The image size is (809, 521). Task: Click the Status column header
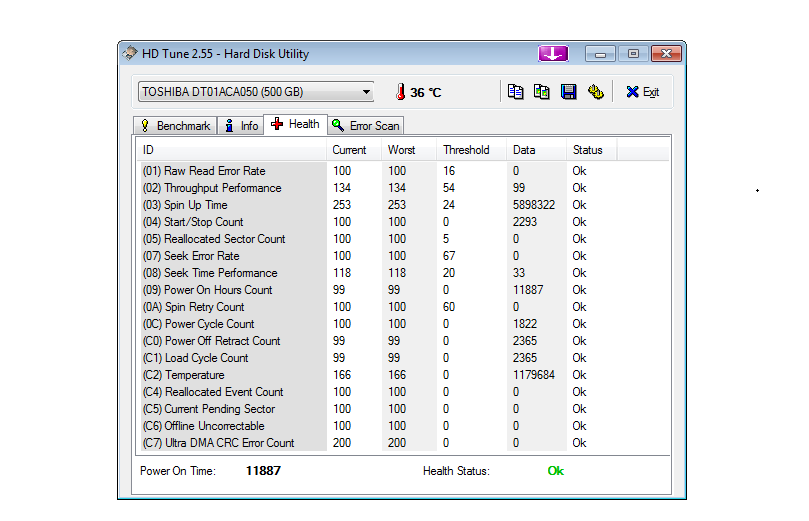[x=592, y=150]
